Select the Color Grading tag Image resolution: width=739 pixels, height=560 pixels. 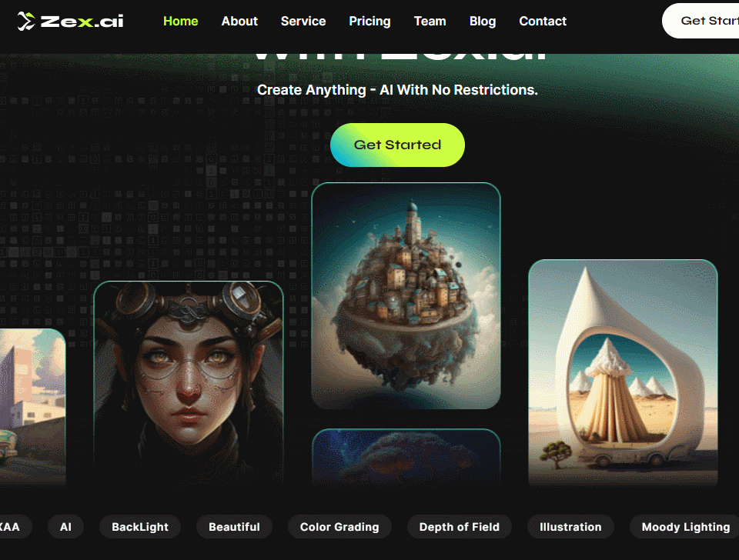coord(339,527)
